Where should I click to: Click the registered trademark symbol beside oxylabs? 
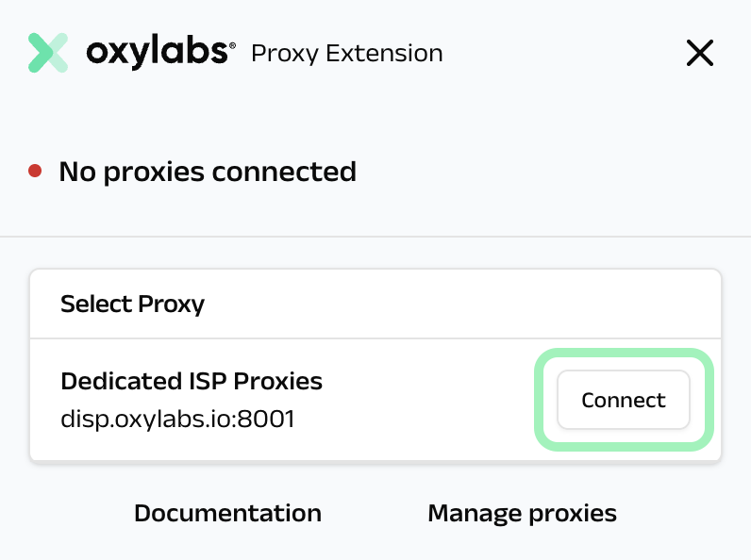tap(232, 45)
